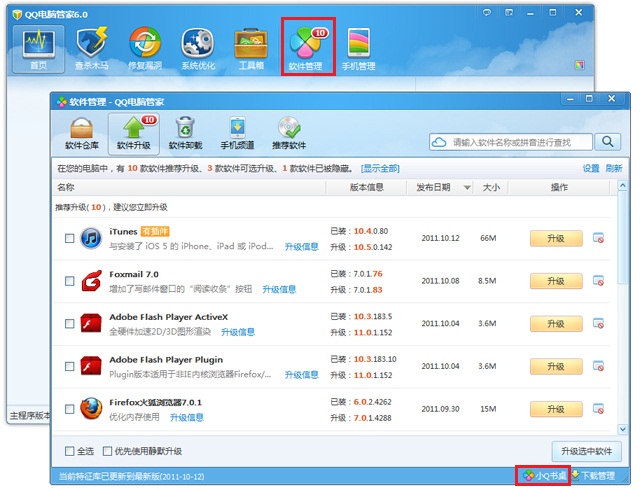Open 软件管理 icon in main toolbar
Screen dimensions: 640x490
307,48
